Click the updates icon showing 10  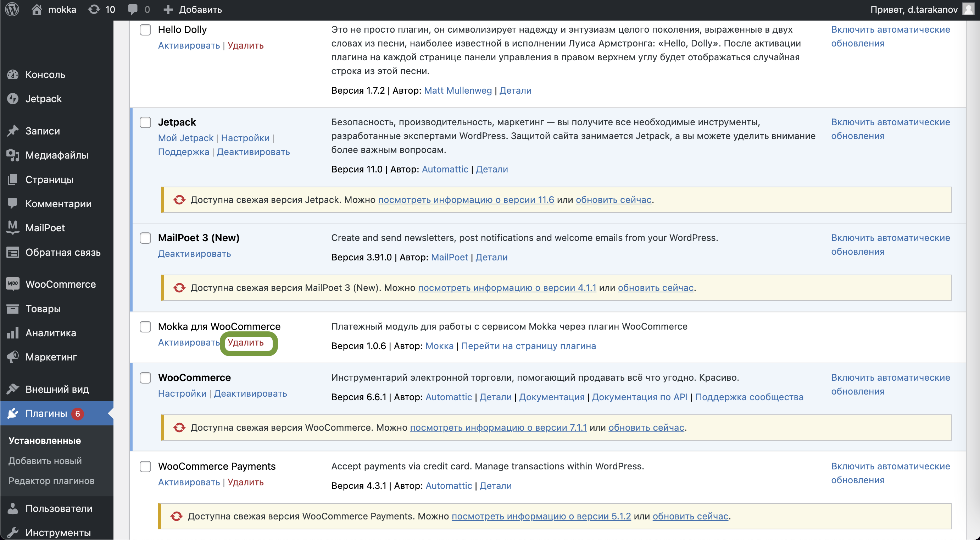point(94,10)
